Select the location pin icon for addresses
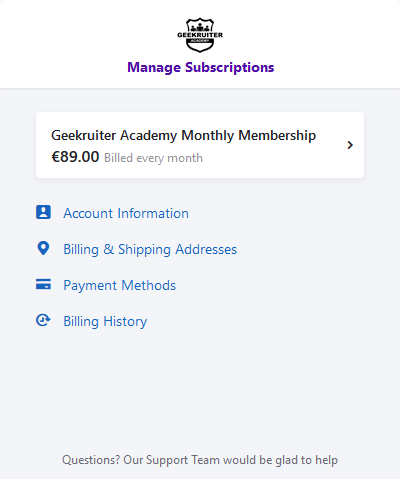The width and height of the screenshot is (400, 479). pos(43,248)
